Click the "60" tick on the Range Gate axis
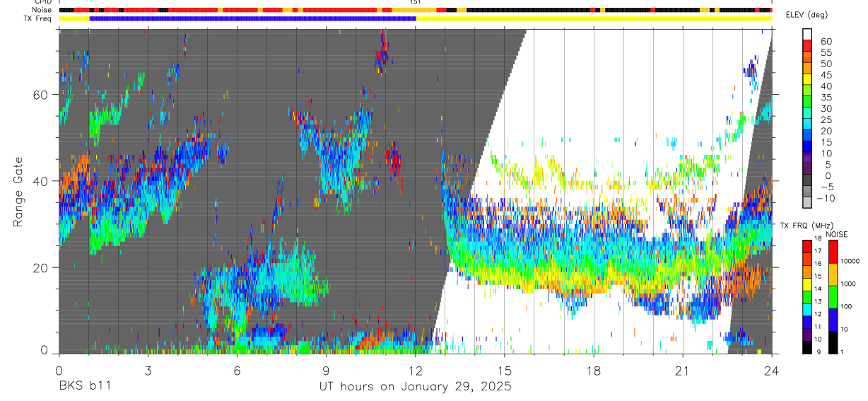This screenshot has width=868, height=401. [42, 95]
